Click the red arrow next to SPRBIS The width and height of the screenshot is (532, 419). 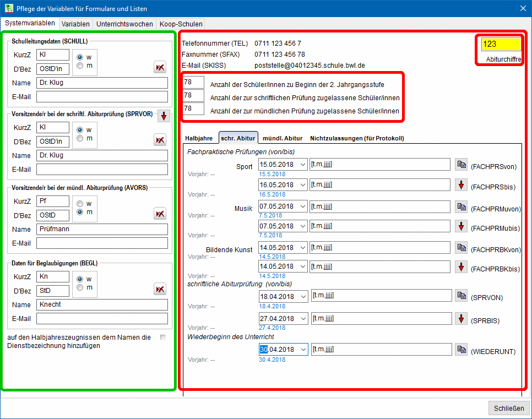coord(461,318)
